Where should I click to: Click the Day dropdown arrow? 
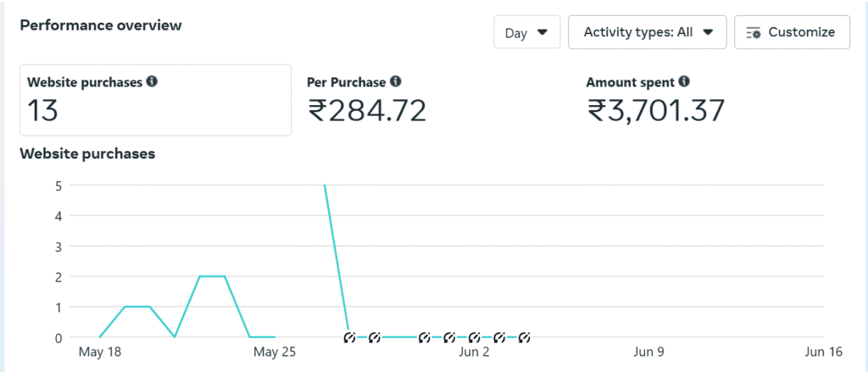click(542, 33)
